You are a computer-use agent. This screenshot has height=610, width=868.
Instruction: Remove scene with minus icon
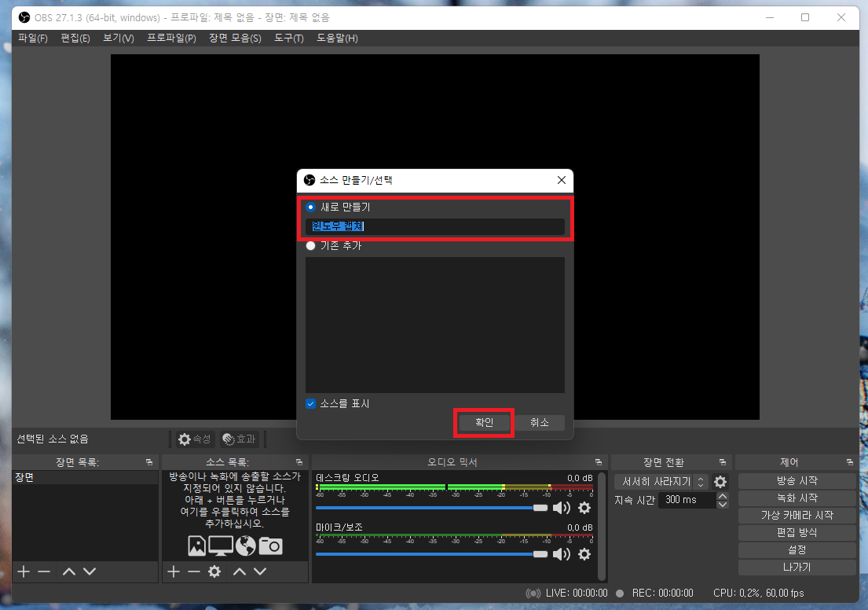tap(44, 571)
